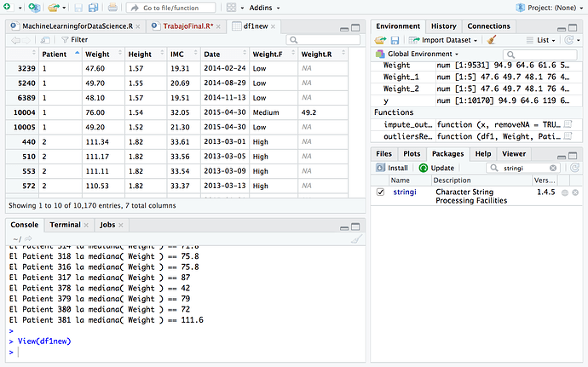
Task: Open the recent files dropdown arrow
Action: coord(64,8)
